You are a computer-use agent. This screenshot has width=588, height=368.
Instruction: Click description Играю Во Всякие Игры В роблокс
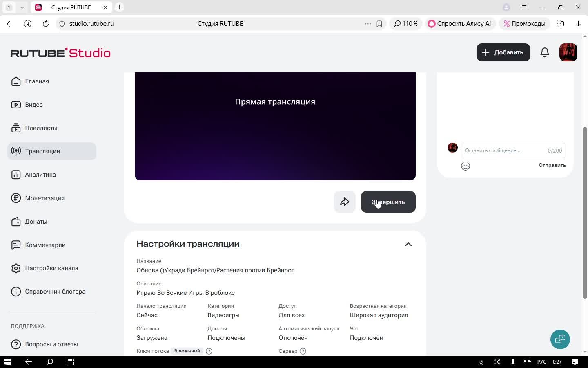tap(185, 293)
